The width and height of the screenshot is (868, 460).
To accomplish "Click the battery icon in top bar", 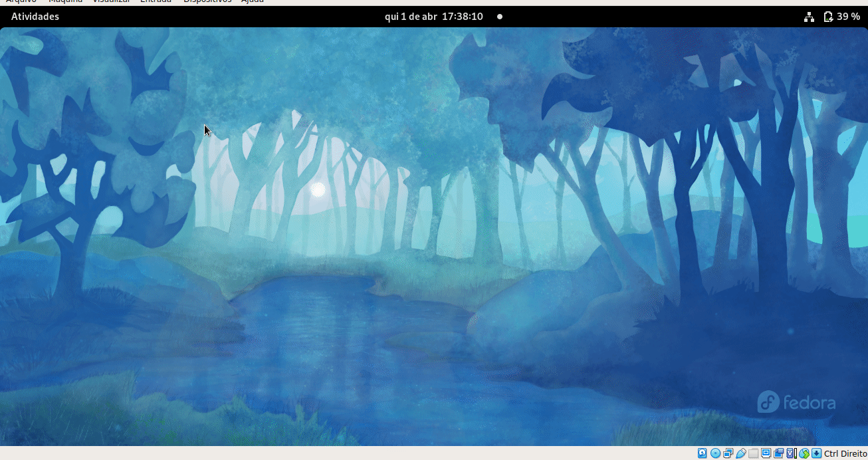I will [x=828, y=17].
